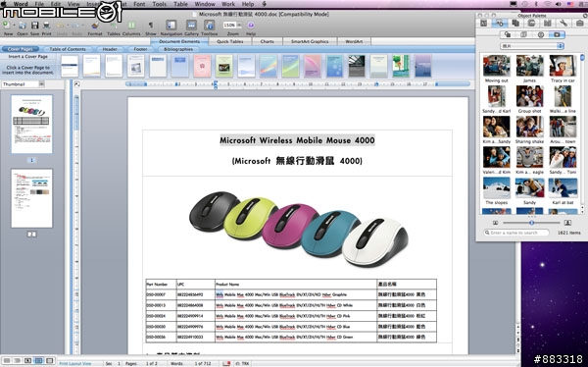Open the Window menu

click(x=205, y=4)
